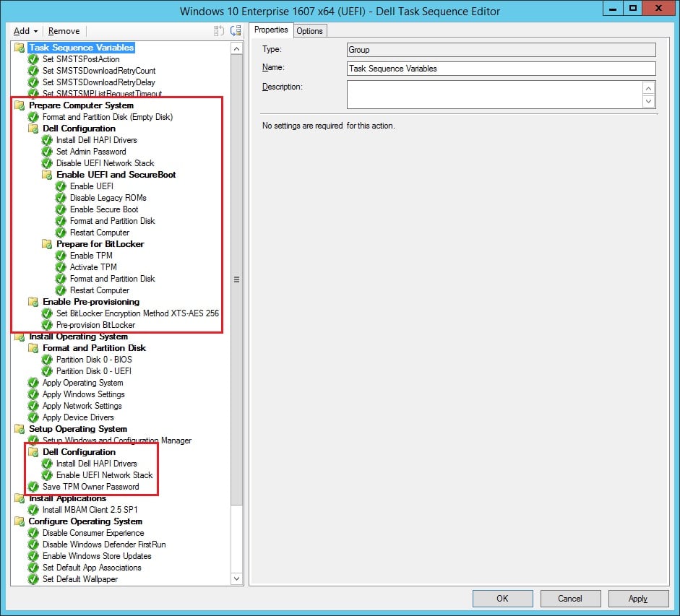Select the Set SMSTSDownloadRetryDelay step
The height and width of the screenshot is (616, 680).
coord(99,82)
